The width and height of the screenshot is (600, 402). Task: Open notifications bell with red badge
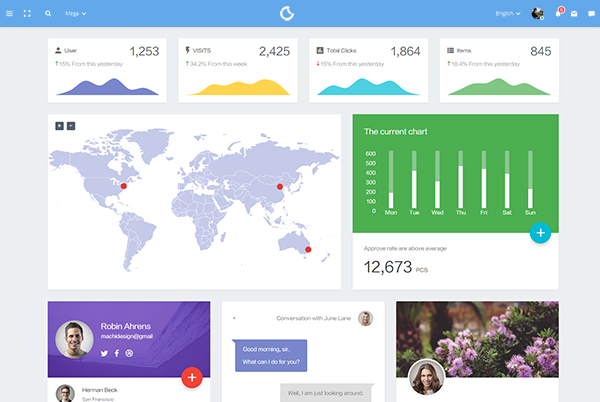click(x=558, y=13)
